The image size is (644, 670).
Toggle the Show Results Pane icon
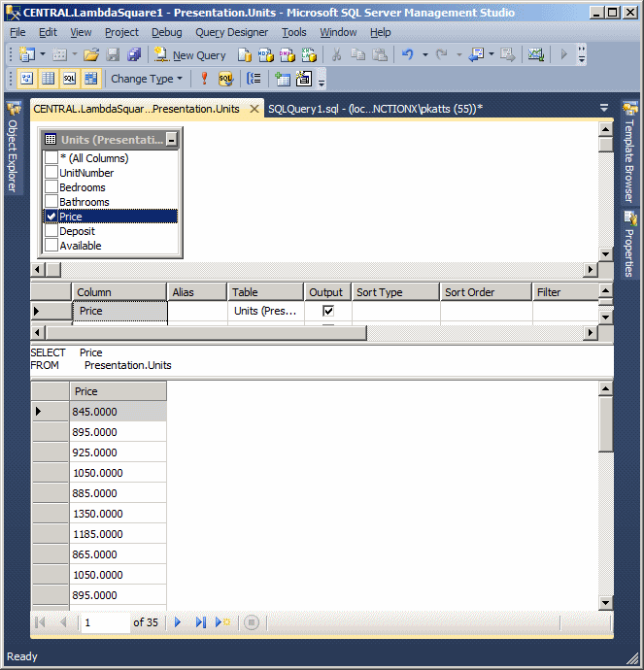[x=91, y=79]
